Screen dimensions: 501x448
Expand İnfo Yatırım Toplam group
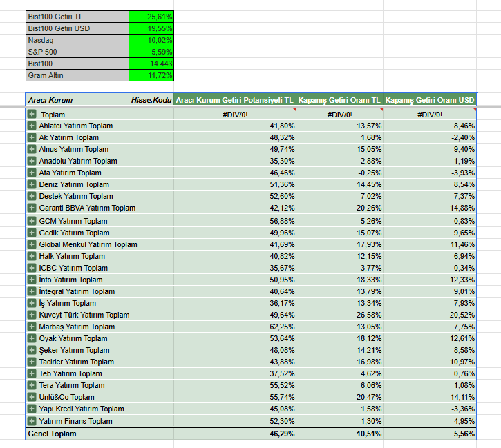click(32, 280)
